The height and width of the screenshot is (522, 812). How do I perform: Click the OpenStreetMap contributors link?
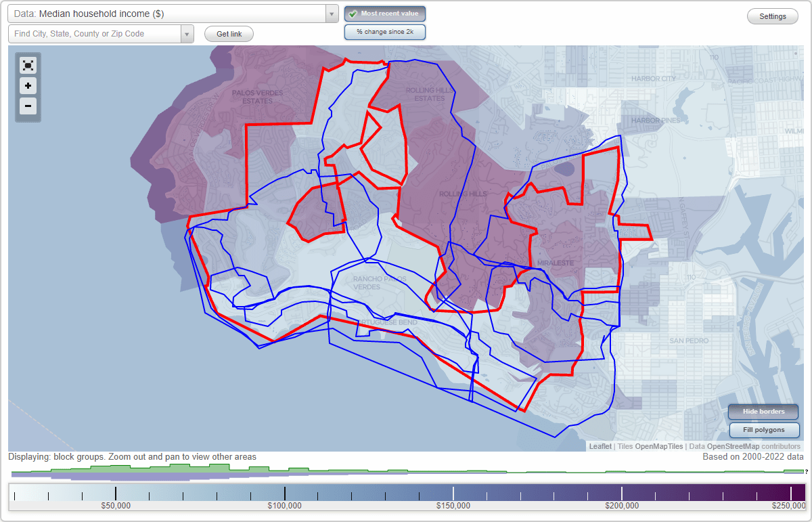(732, 446)
